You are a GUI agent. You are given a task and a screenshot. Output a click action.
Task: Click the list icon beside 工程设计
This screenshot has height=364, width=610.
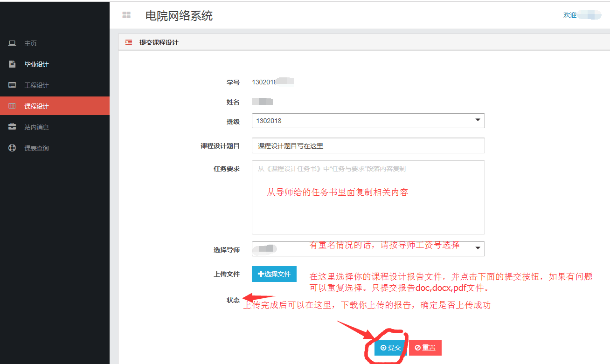pos(12,85)
